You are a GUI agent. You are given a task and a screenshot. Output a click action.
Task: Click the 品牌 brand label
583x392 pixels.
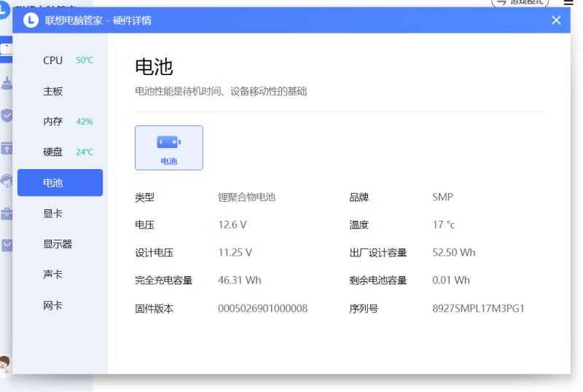(359, 197)
